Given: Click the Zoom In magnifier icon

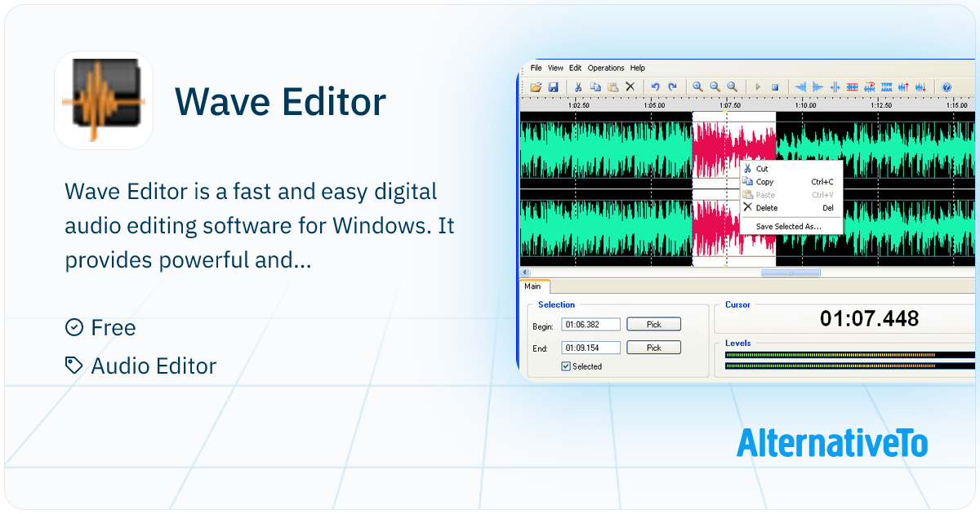Looking at the screenshot, I should point(697,87).
